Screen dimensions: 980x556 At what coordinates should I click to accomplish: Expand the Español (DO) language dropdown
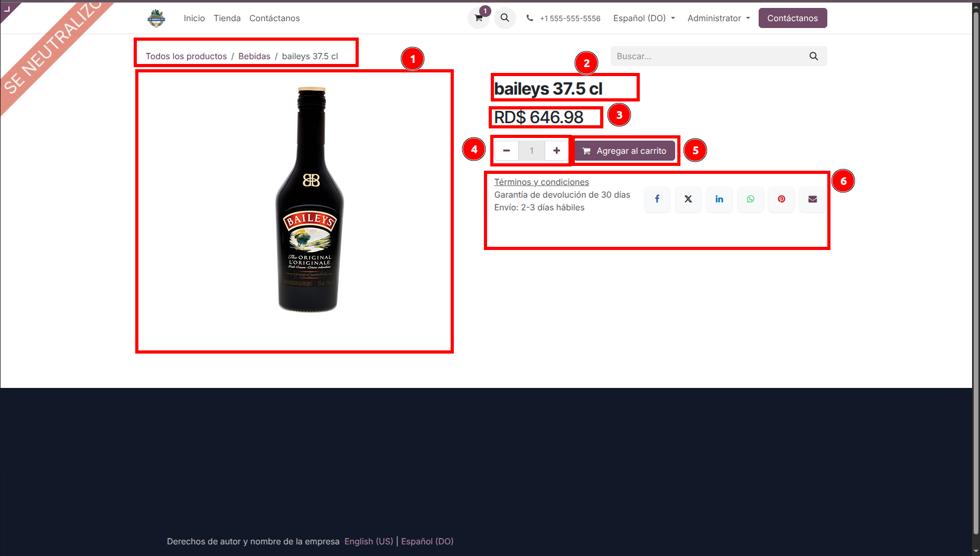point(643,18)
